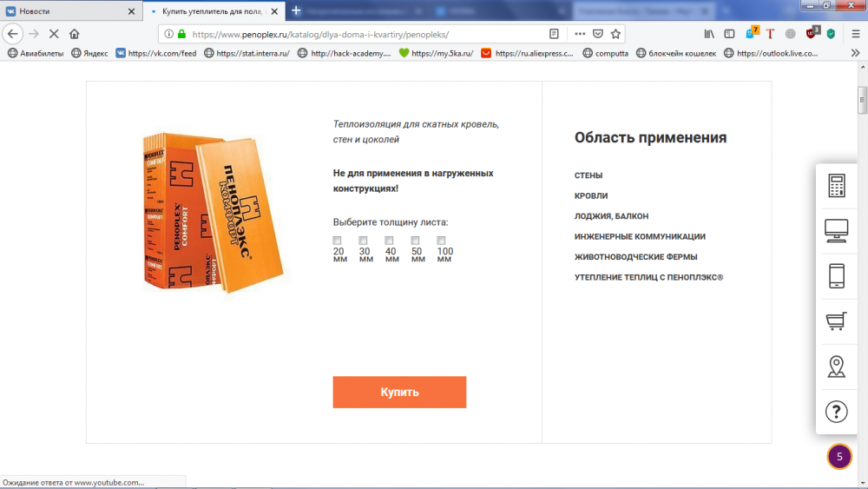
Task: Click the desktop monitor icon in sidebar
Action: 837,230
